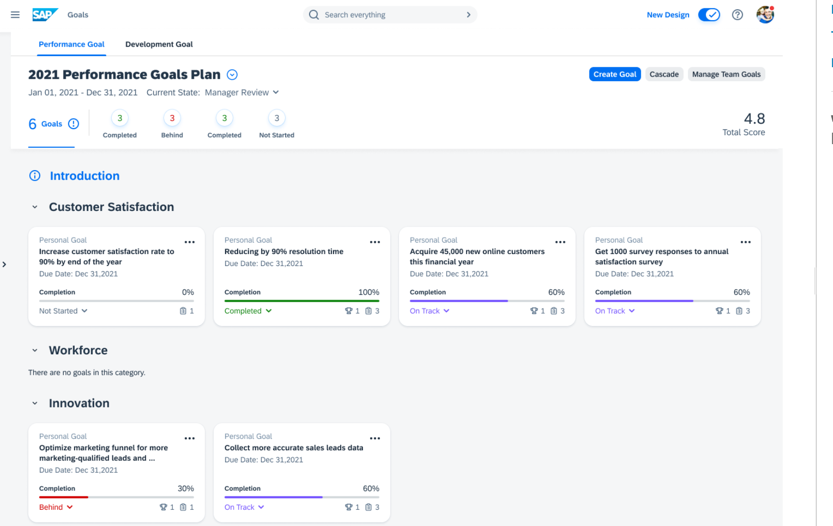The image size is (833, 526).
Task: Open Completed status dropdown on resolution time card
Action: [x=248, y=311]
